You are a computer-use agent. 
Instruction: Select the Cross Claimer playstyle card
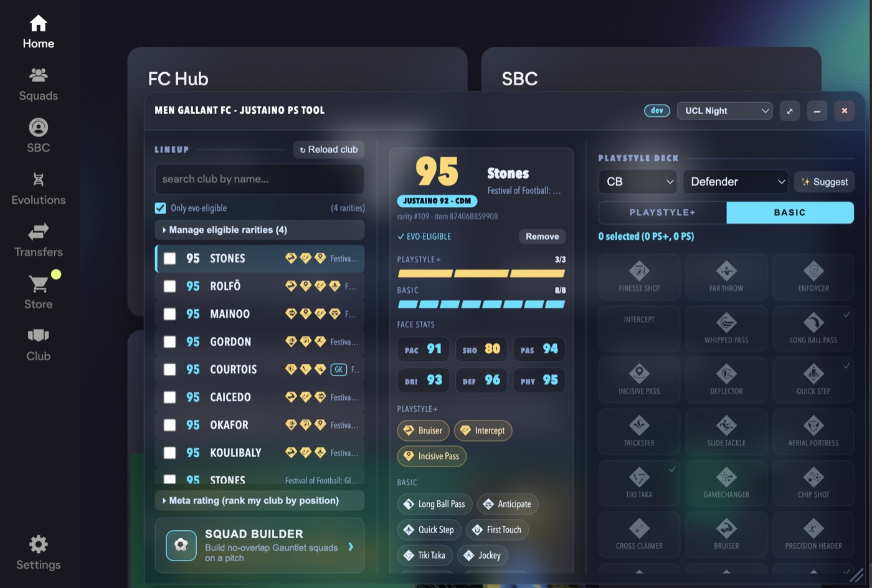click(639, 535)
